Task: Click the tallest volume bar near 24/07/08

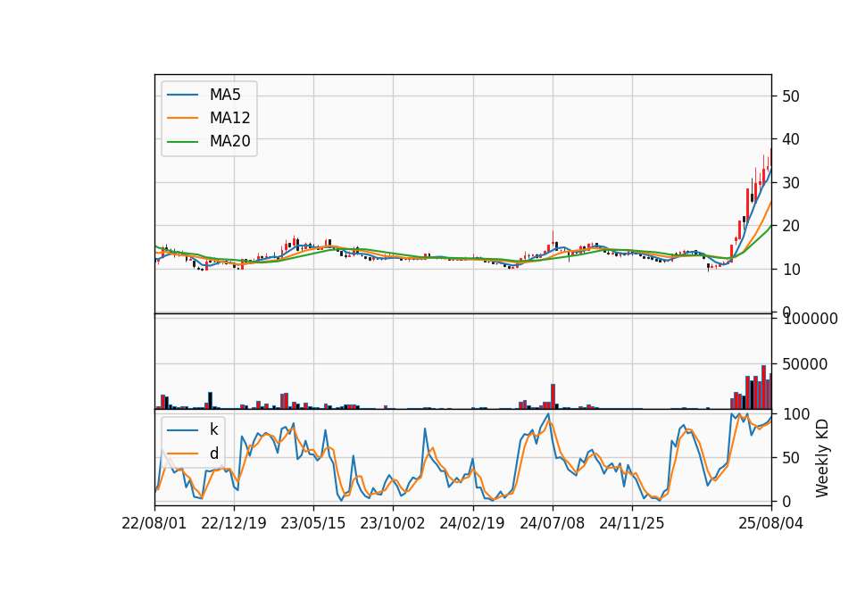Action: point(553,396)
